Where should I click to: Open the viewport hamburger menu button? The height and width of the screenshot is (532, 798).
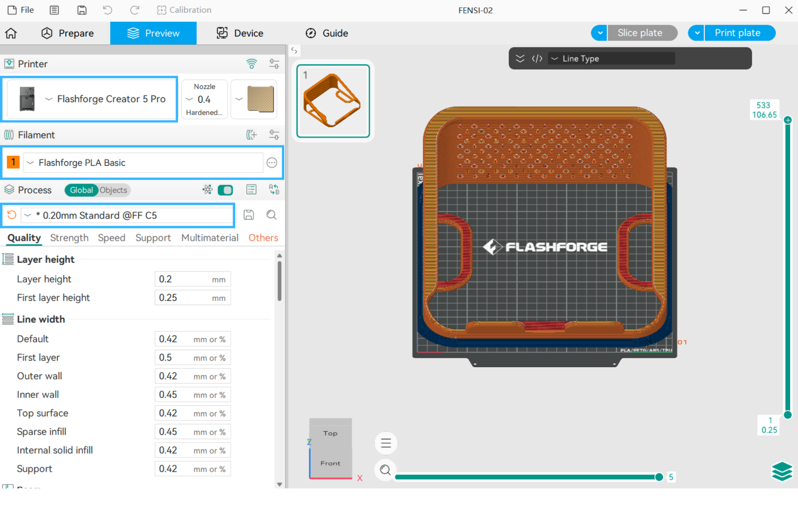point(386,443)
